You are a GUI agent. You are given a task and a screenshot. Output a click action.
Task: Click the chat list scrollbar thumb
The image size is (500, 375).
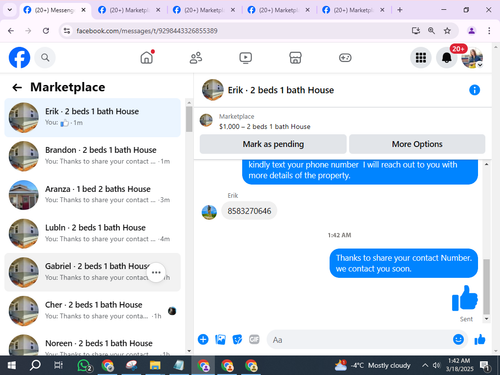189,119
